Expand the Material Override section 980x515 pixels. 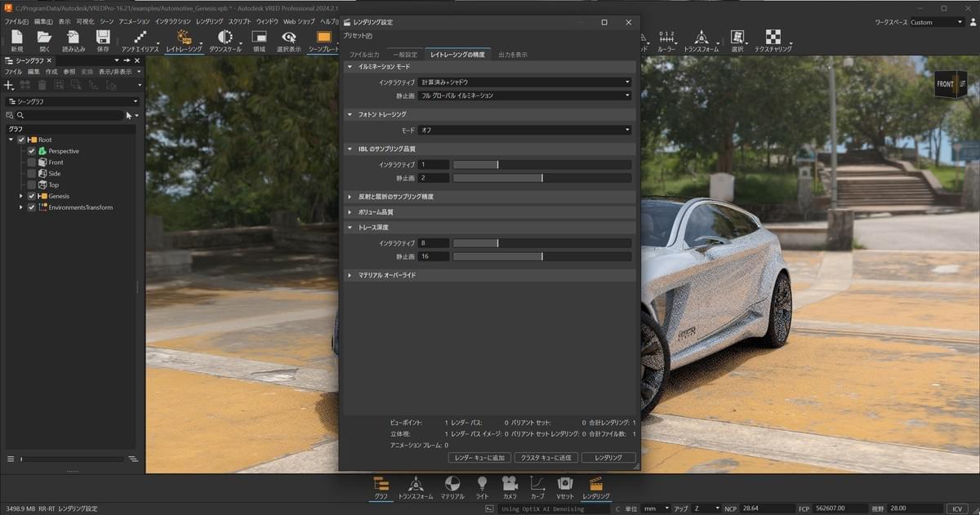(387, 276)
